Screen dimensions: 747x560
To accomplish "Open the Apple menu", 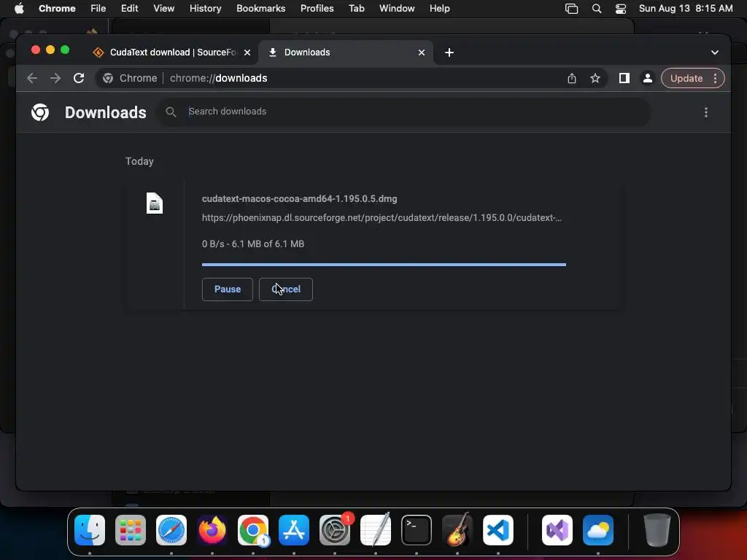I will point(19,9).
